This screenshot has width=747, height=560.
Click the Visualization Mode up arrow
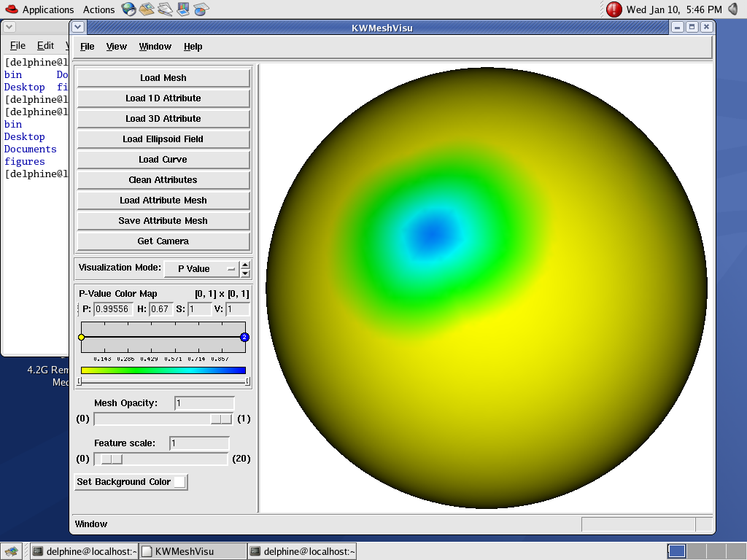coord(246,265)
